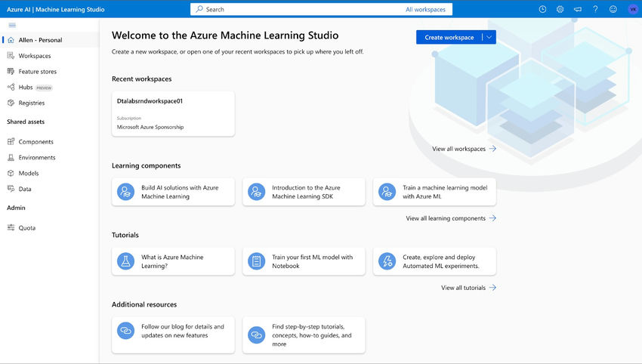This screenshot has width=642, height=364.
Task: Click the flask icon for What is Azure ML
Action: click(125, 261)
